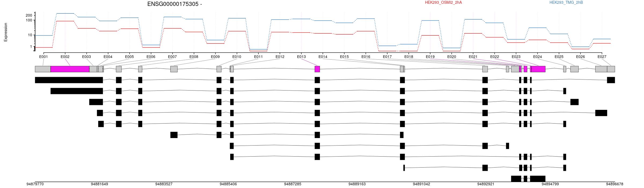The image size is (644, 188).
Task: Click genomic coordinate 94892921
Action: point(486,184)
